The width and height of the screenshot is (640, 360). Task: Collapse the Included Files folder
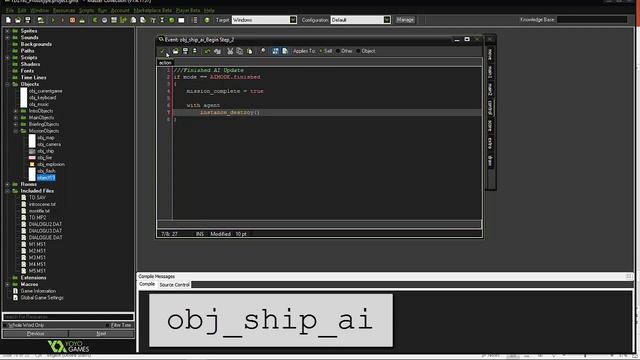(7, 191)
